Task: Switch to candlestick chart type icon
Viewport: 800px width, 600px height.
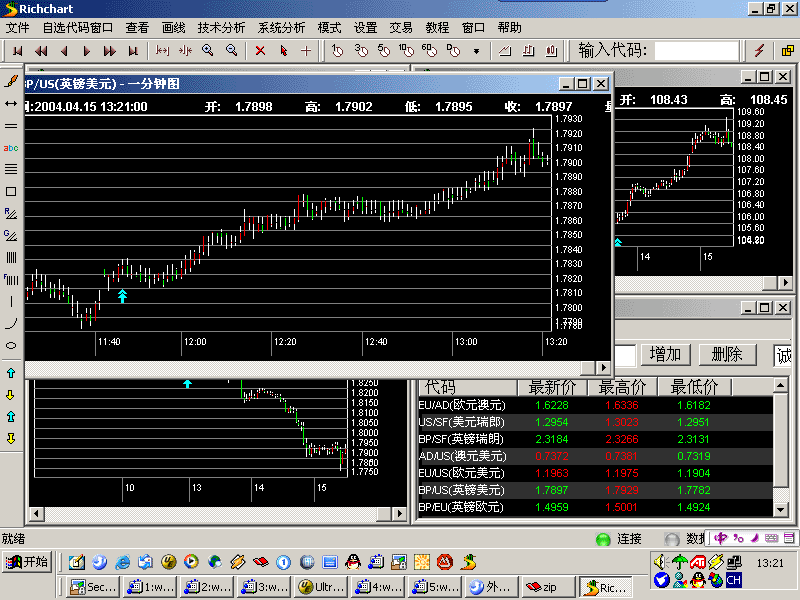Action: tap(552, 51)
